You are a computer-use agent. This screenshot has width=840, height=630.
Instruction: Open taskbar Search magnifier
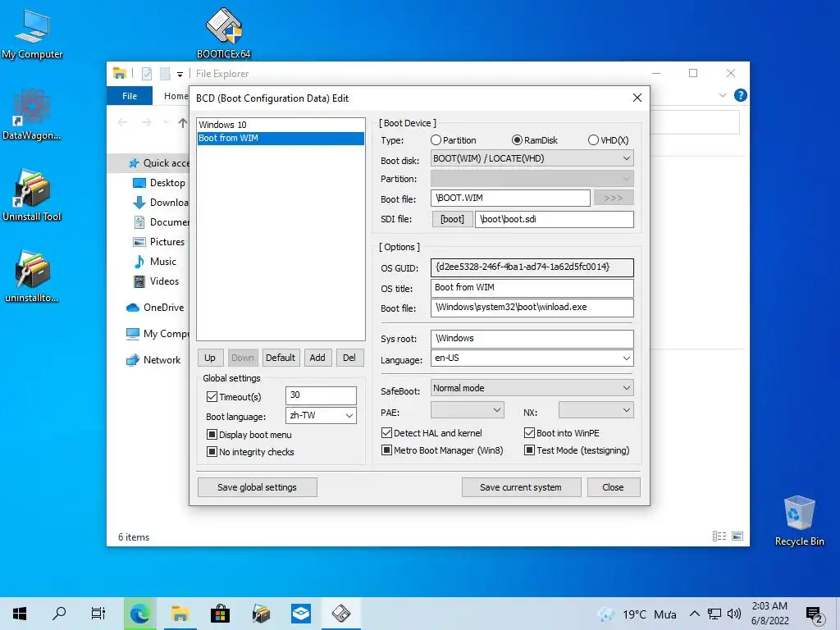[x=59, y=614]
